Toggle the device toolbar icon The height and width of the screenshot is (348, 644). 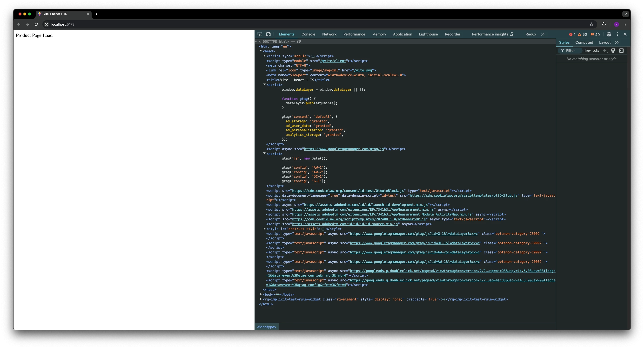tap(268, 34)
